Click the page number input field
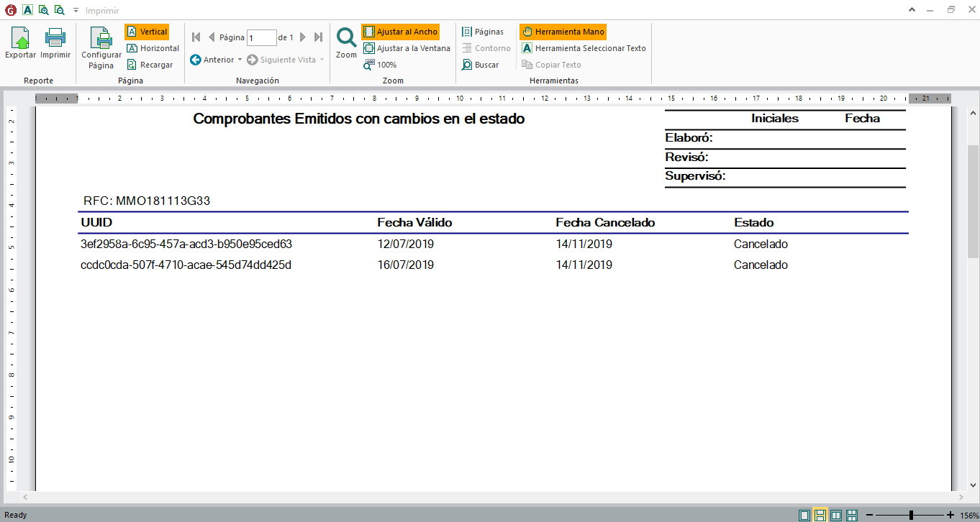Screen dimensions: 980x522 tap(261, 37)
